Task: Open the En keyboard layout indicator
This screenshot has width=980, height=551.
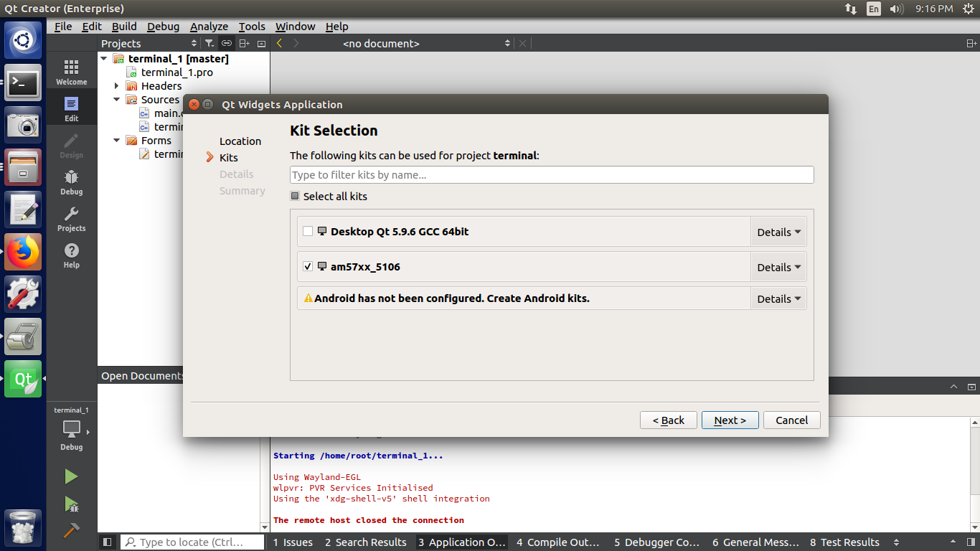Action: pos(873,9)
